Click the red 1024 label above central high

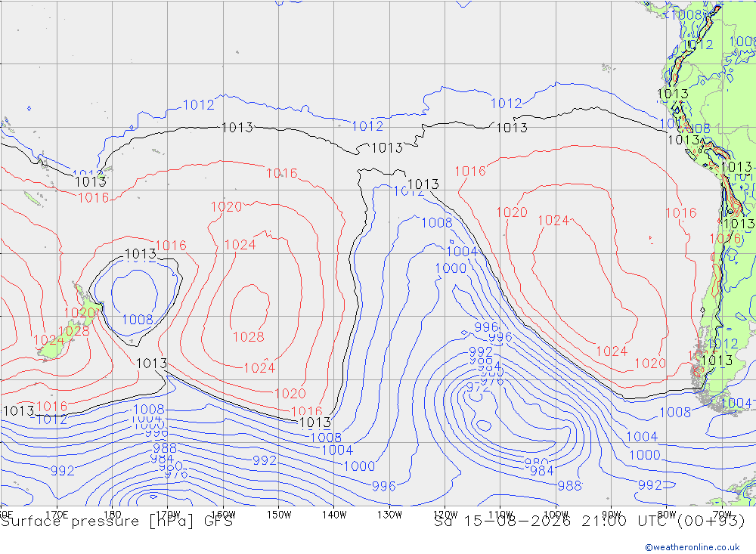[240, 244]
